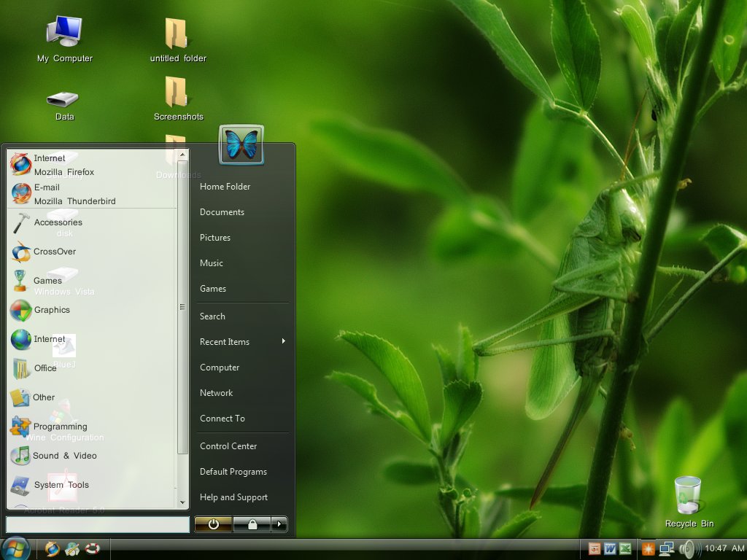Open Home Folder in start menu

tap(225, 187)
